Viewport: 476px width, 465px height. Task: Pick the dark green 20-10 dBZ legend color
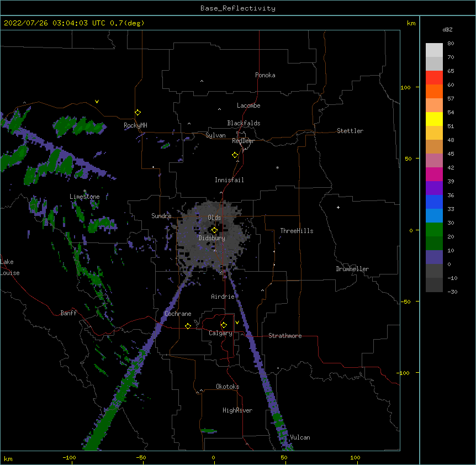(x=434, y=244)
